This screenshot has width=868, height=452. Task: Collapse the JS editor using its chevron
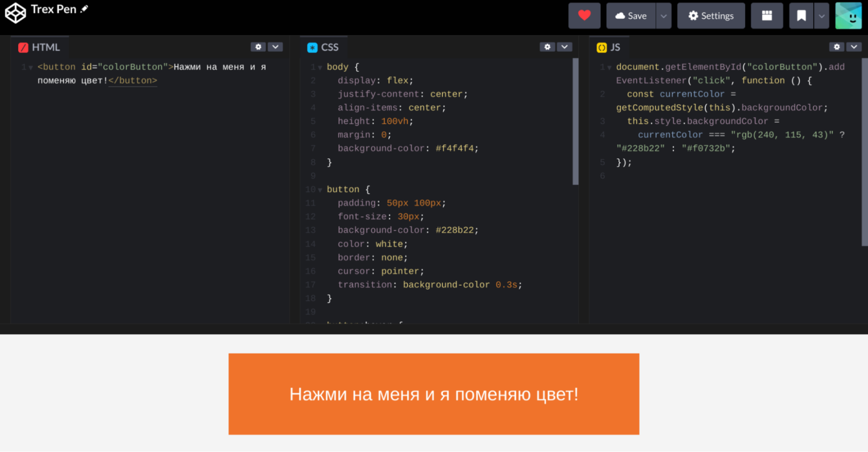[853, 47]
